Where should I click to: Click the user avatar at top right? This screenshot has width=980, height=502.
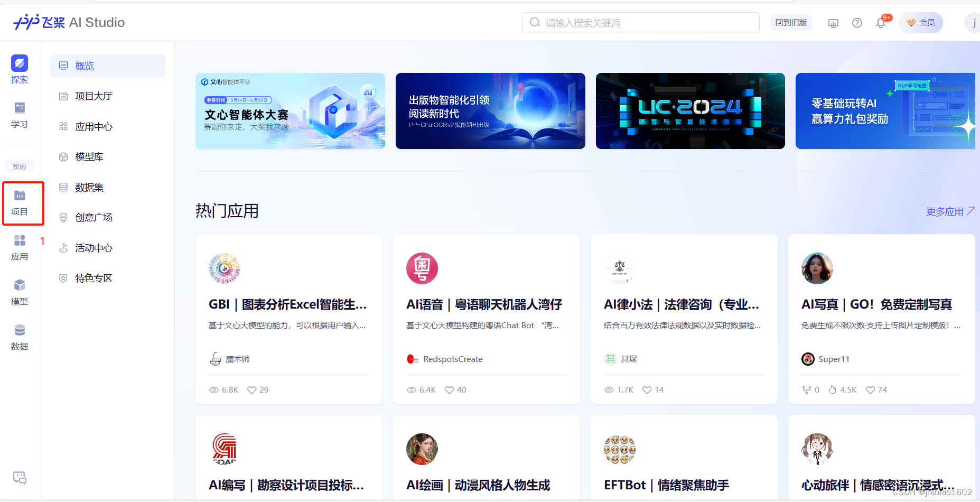973,23
